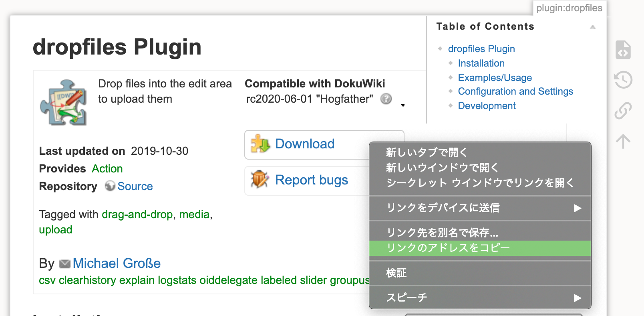Open the csv plugin link

point(47,280)
